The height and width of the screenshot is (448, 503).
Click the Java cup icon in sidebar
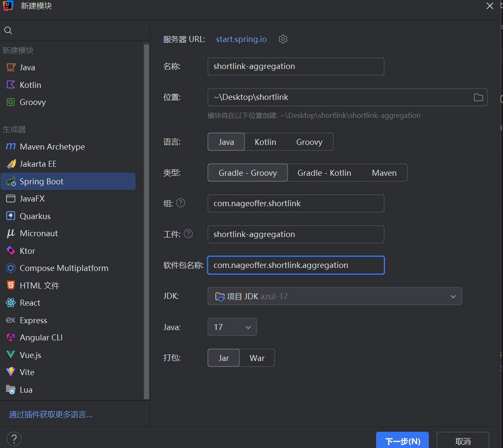(11, 67)
